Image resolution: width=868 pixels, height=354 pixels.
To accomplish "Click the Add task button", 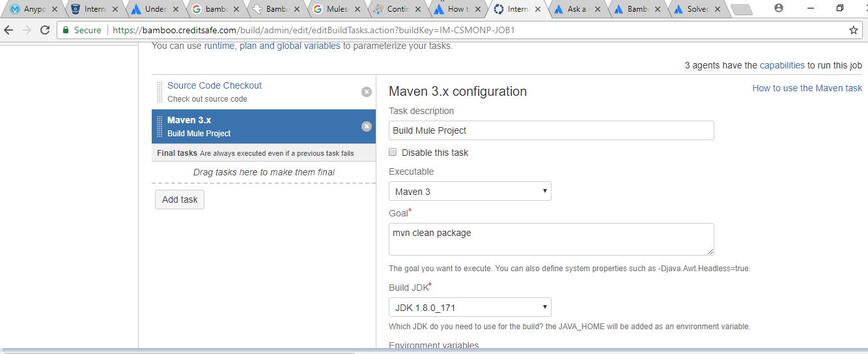I will pos(180,199).
